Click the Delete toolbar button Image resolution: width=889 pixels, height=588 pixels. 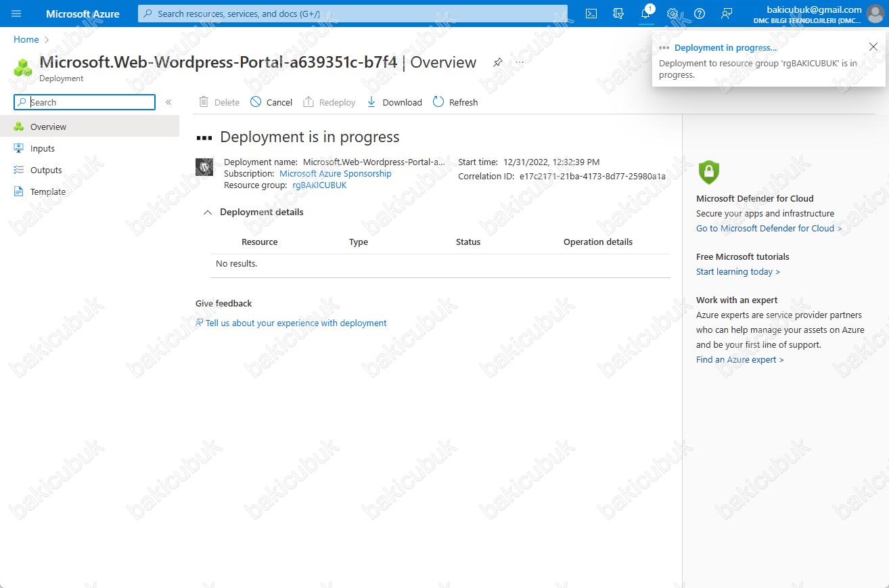tap(219, 102)
